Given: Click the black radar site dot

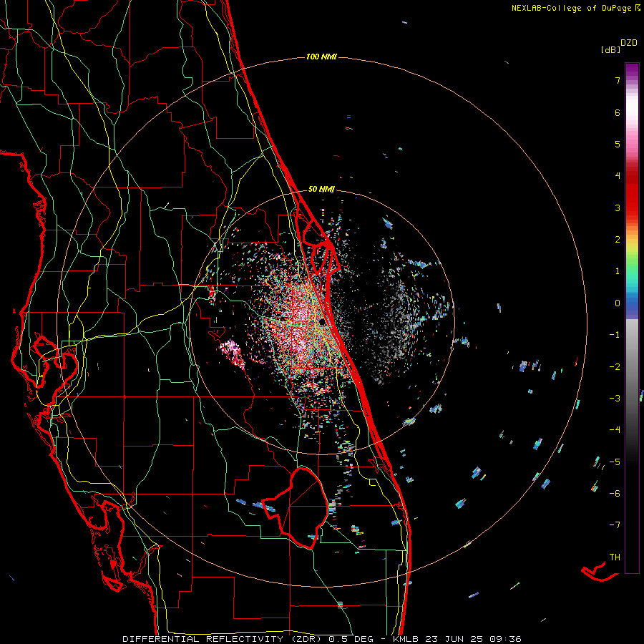Looking at the screenshot, I should [322, 322].
